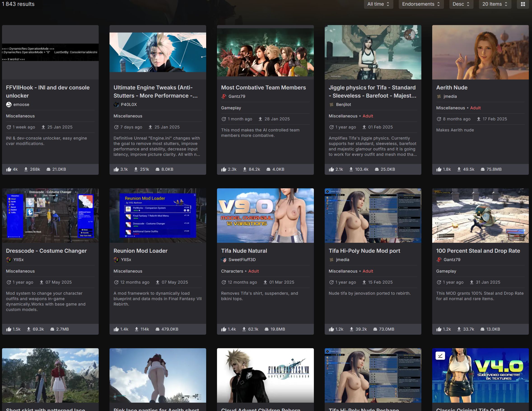Click emoose's avatar icon
The width and height of the screenshot is (532, 411).
tap(9, 105)
